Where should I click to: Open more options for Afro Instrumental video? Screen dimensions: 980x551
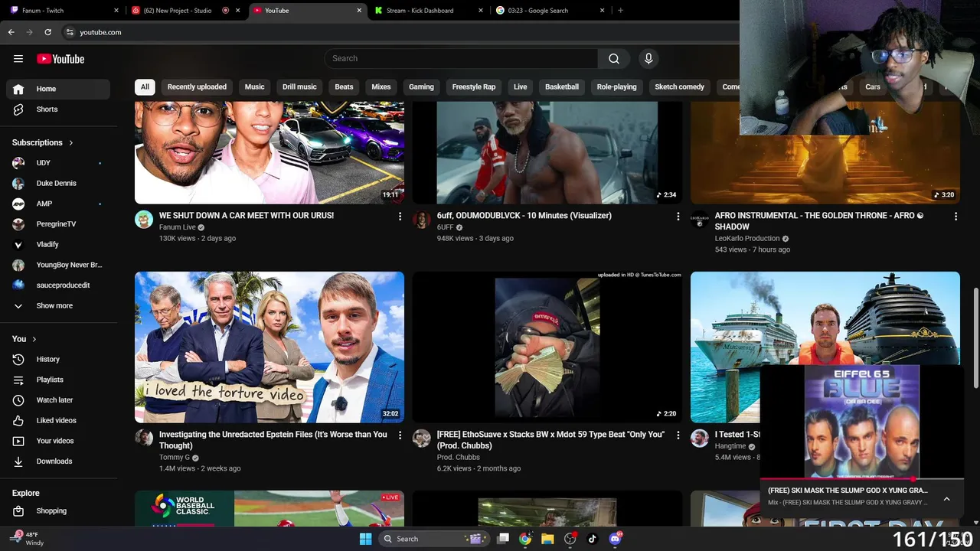tap(955, 217)
